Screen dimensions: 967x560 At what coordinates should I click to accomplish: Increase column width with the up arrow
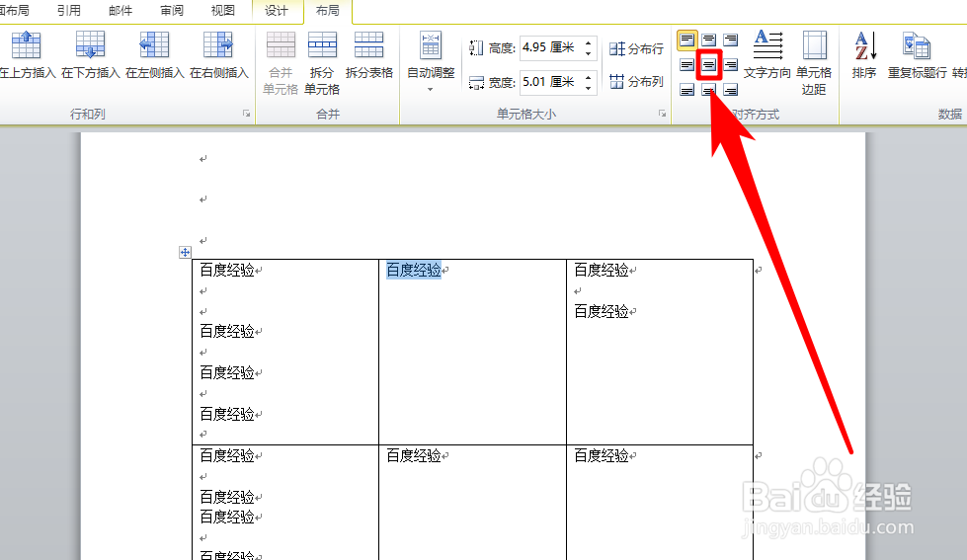589,77
